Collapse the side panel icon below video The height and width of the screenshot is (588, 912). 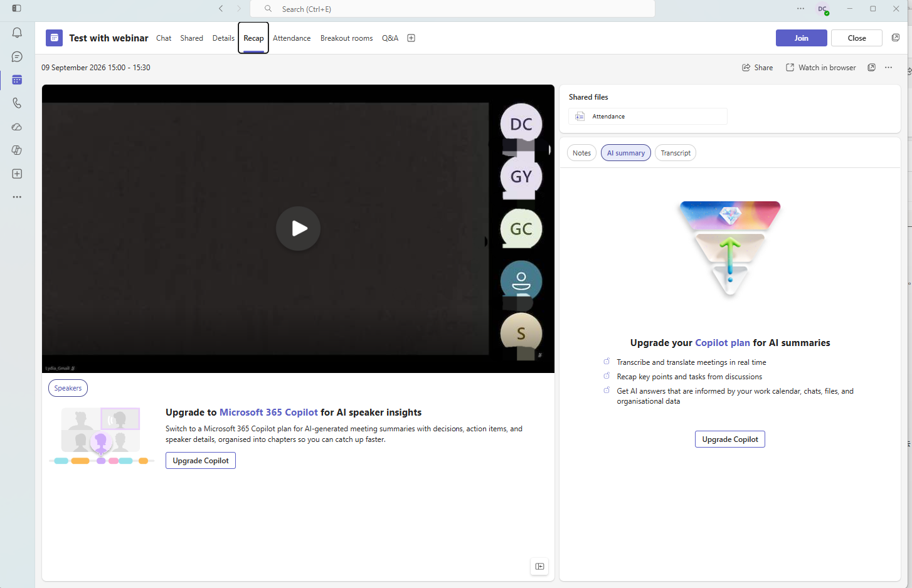[x=539, y=567]
